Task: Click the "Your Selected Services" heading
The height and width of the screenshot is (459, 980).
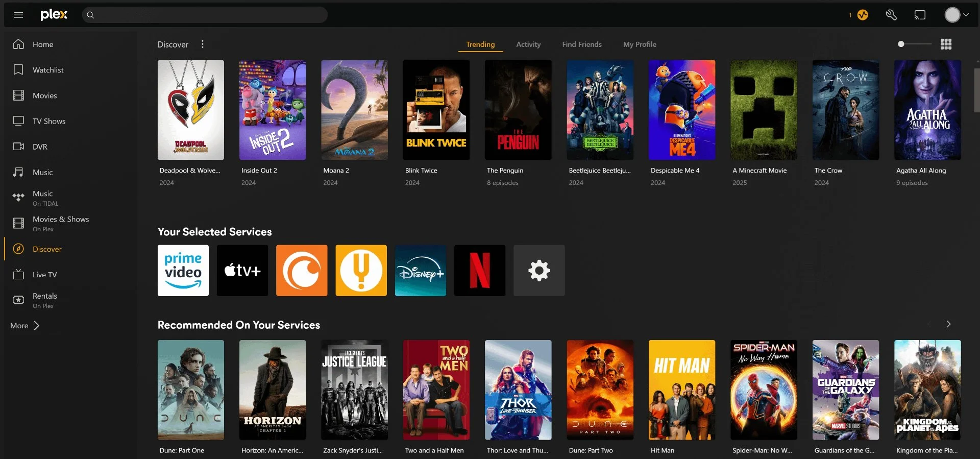Action: [214, 232]
